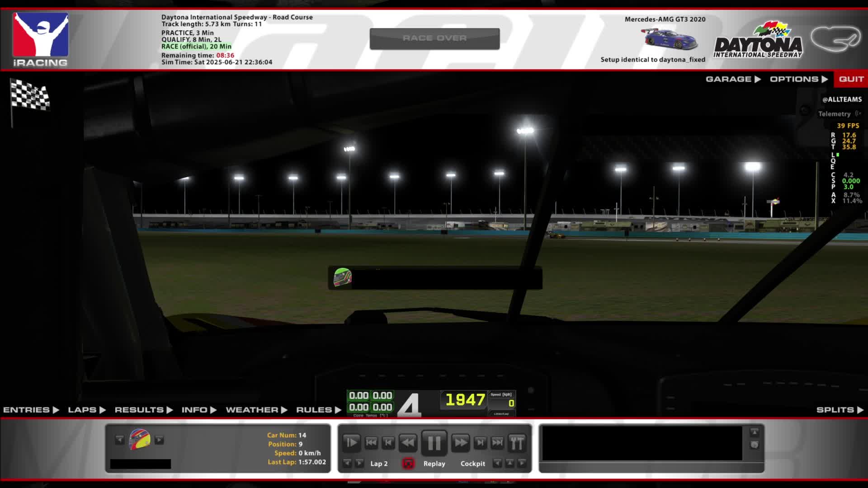Expand the RESULTS panel
The image size is (868, 488).
143,410
